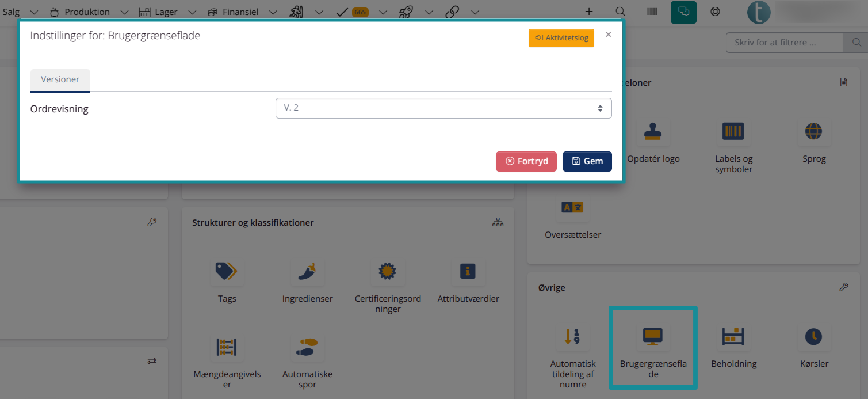Click the barcode icon in the top bar
The image size is (868, 399).
point(652,12)
